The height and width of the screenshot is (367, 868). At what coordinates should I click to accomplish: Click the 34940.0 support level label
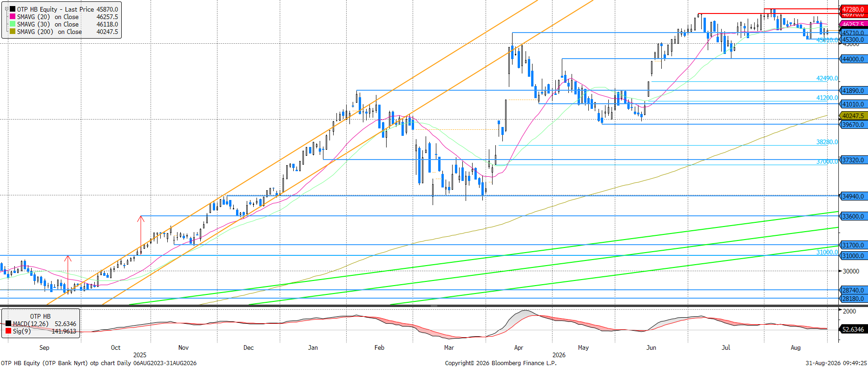853,196
